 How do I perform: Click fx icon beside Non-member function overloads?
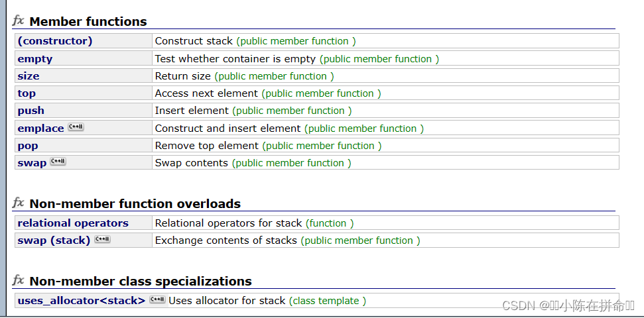[18, 202]
